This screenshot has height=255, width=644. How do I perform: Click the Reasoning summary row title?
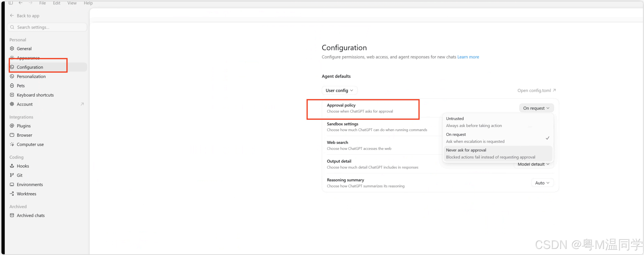(345, 180)
